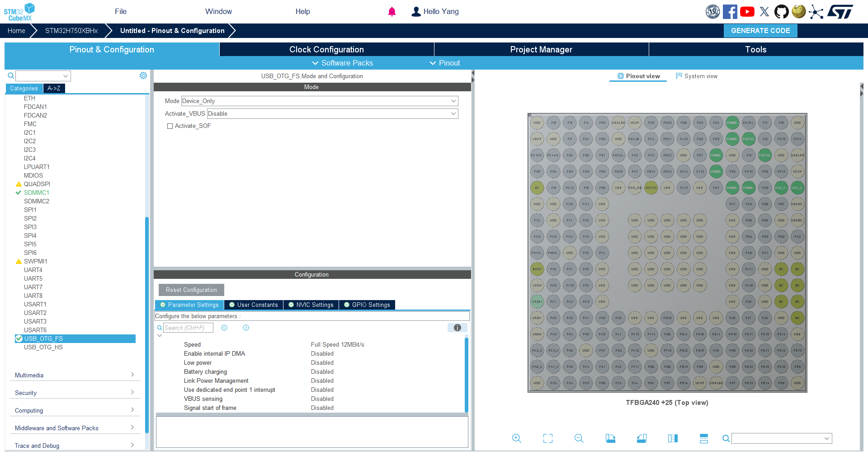Open the wiki globe icon
Screen dimensions: 868x456
pos(799,11)
